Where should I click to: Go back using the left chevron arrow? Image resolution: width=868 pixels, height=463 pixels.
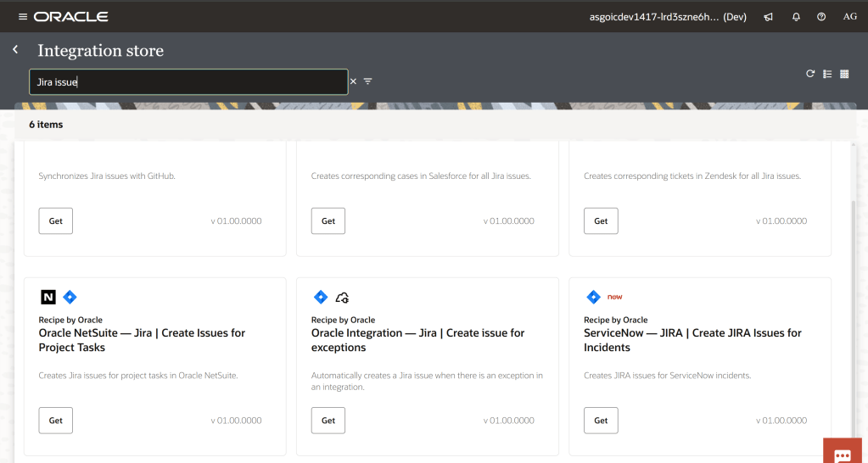15,50
